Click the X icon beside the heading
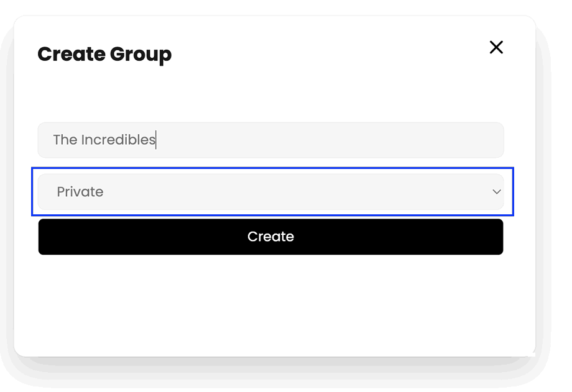The width and height of the screenshot is (572, 392). pyautogui.click(x=496, y=47)
